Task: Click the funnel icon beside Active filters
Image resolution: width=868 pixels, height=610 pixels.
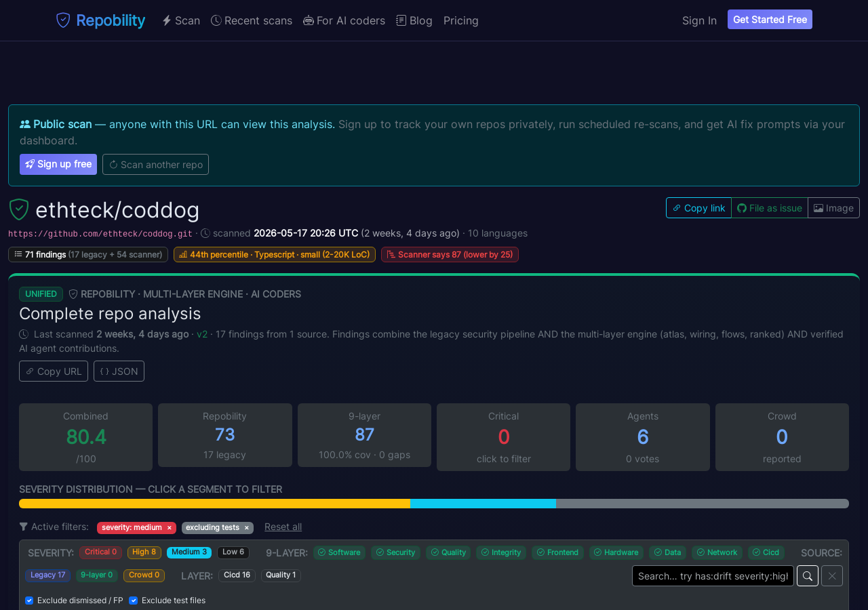Action: (24, 527)
